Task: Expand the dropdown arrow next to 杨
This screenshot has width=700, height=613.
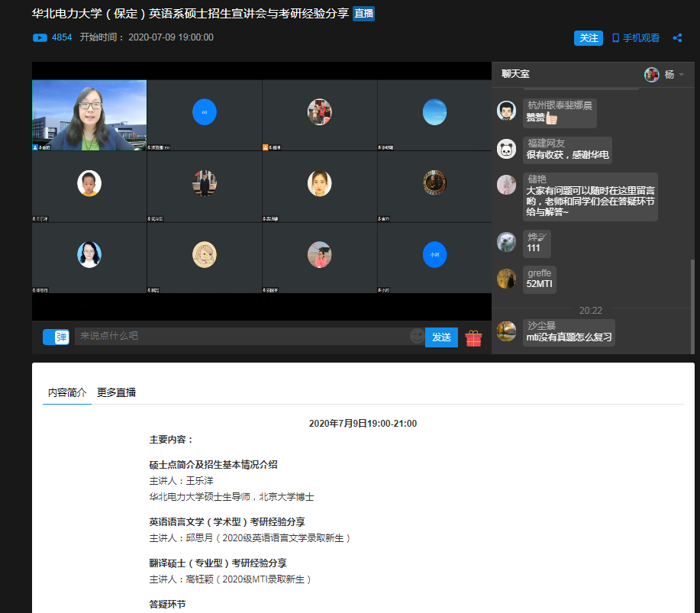Action: (x=681, y=75)
